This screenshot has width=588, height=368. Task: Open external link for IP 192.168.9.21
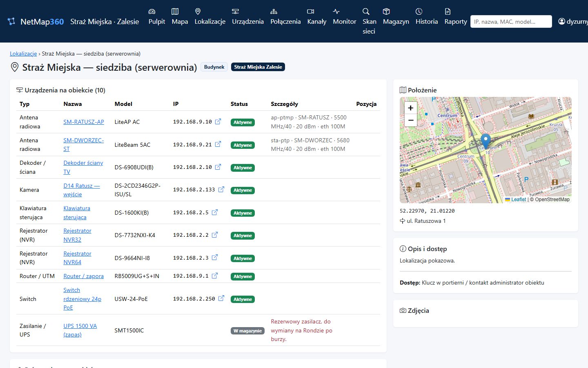218,144
